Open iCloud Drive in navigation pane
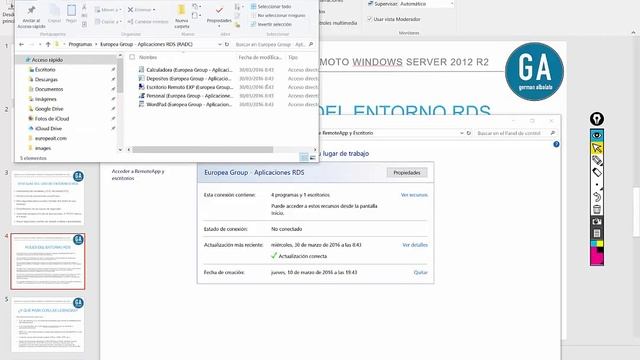 48,129
